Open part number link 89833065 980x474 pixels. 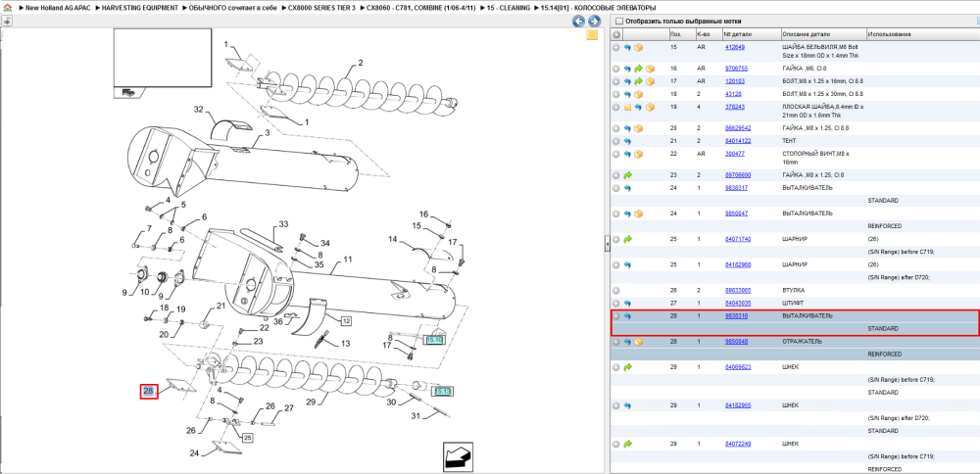coord(738,291)
